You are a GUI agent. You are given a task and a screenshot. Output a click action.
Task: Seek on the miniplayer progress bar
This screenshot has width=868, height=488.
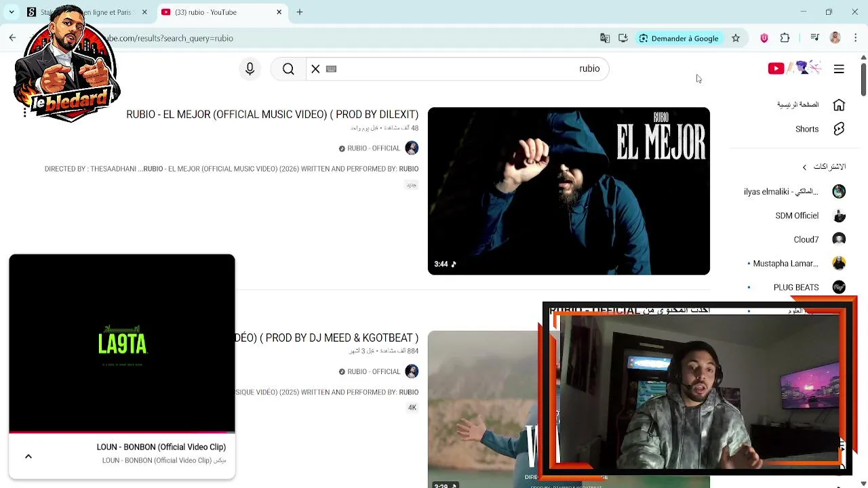point(122,432)
